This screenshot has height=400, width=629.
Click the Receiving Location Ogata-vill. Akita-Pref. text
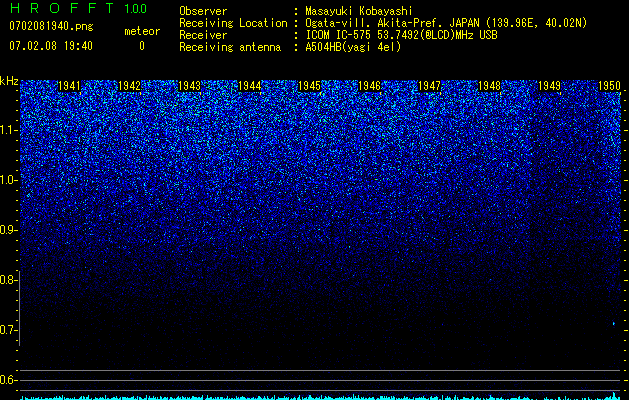click(446, 23)
